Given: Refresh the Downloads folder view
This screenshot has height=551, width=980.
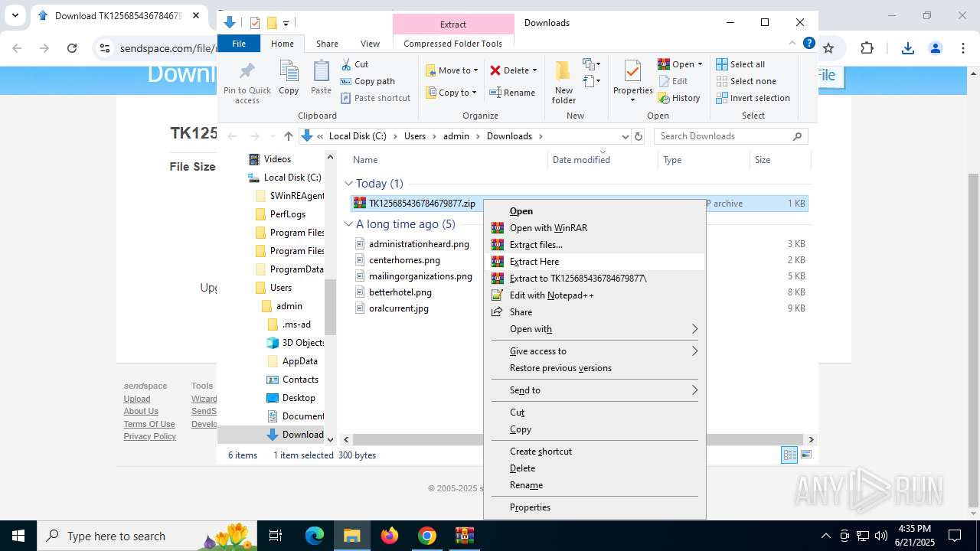Looking at the screenshot, I should 639,136.
